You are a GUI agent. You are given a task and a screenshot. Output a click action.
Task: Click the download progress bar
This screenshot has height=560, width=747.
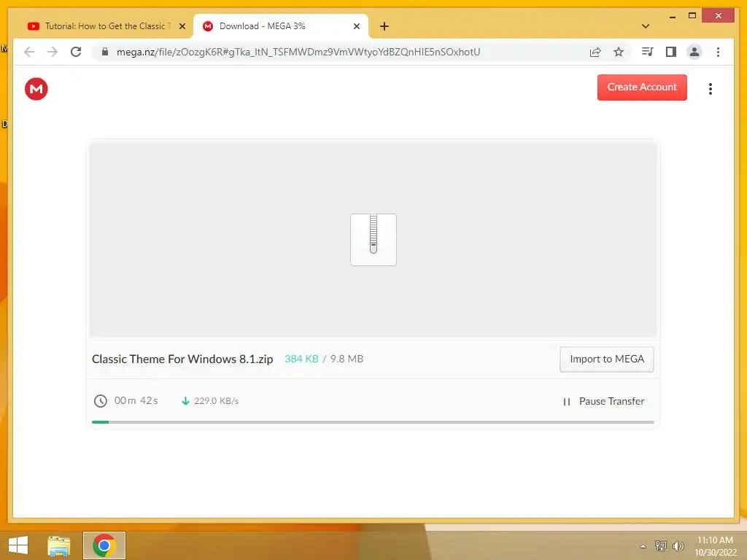point(373,422)
